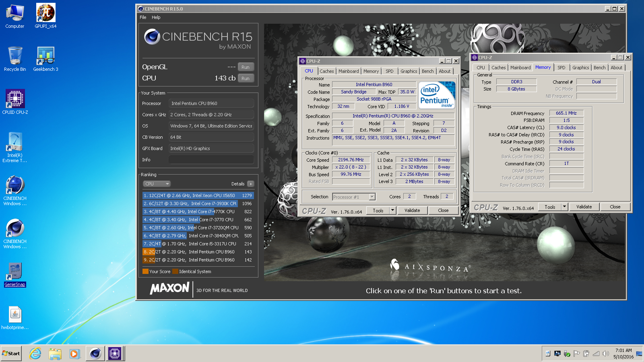644x362 pixels.
Task: Open Graphics tab in right CPU-Z window
Action: pyautogui.click(x=581, y=68)
